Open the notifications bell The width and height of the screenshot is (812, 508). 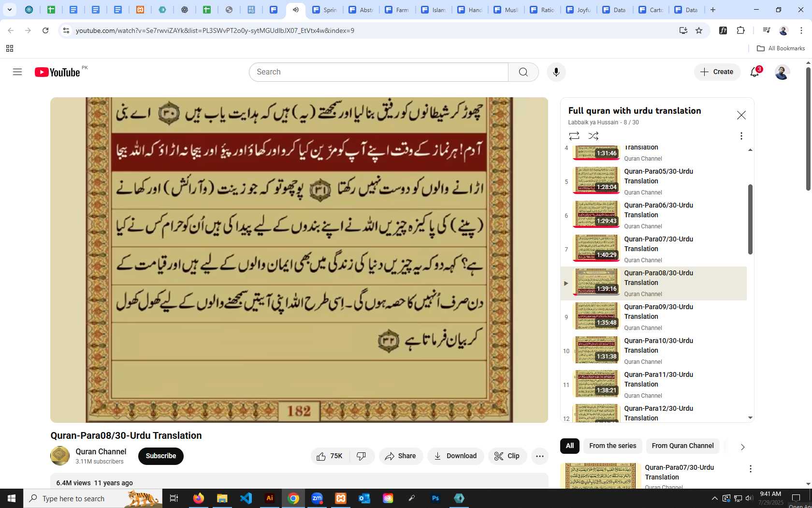pos(754,72)
